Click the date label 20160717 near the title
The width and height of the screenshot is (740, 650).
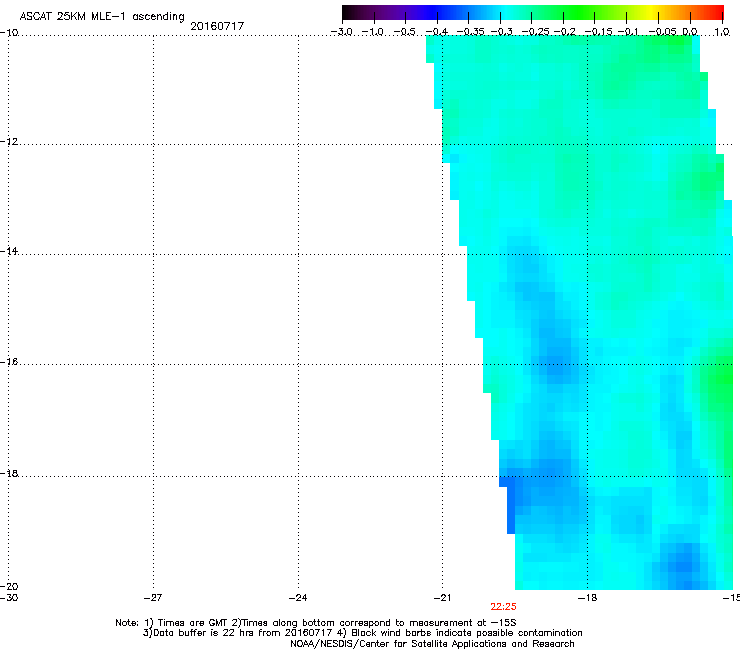(x=217, y=26)
